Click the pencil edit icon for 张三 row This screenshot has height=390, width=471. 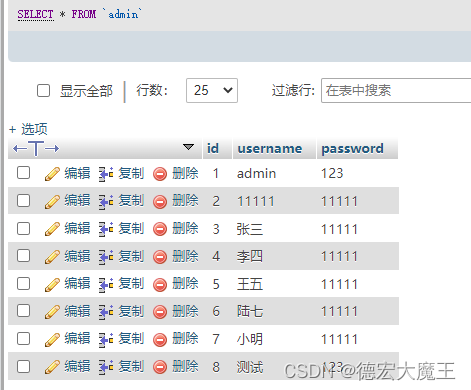point(52,229)
